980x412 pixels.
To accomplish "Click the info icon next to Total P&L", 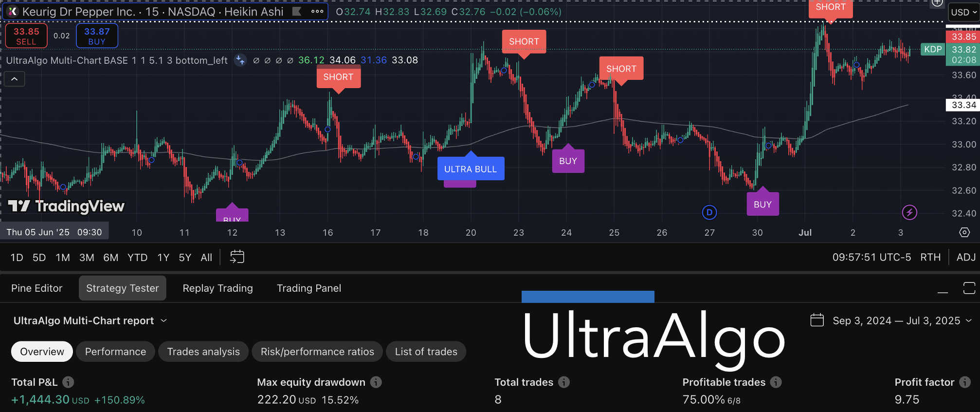I will [x=68, y=382].
